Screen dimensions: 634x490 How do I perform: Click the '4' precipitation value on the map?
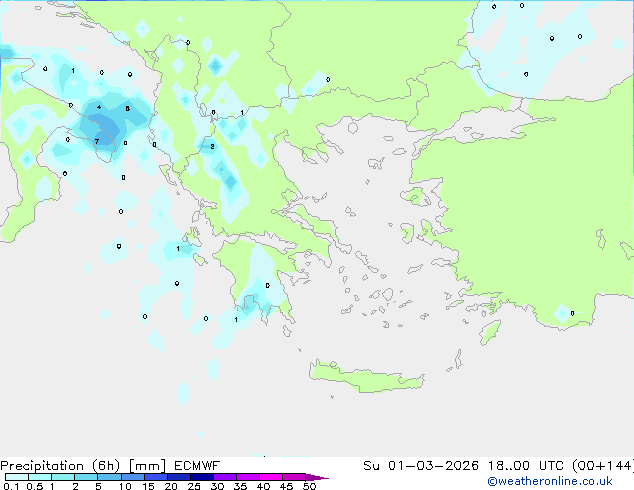pyautogui.click(x=99, y=107)
